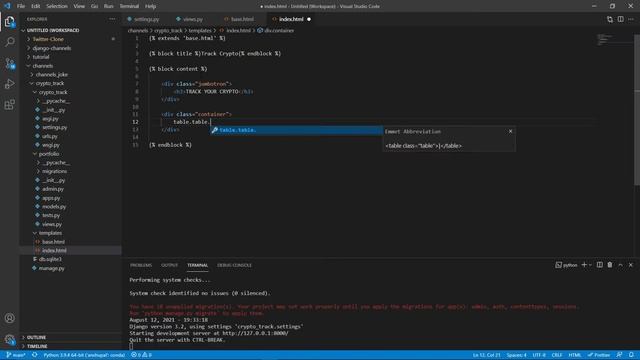The height and width of the screenshot is (360, 640).
Task: Open the View menu
Action: (x=79, y=6)
